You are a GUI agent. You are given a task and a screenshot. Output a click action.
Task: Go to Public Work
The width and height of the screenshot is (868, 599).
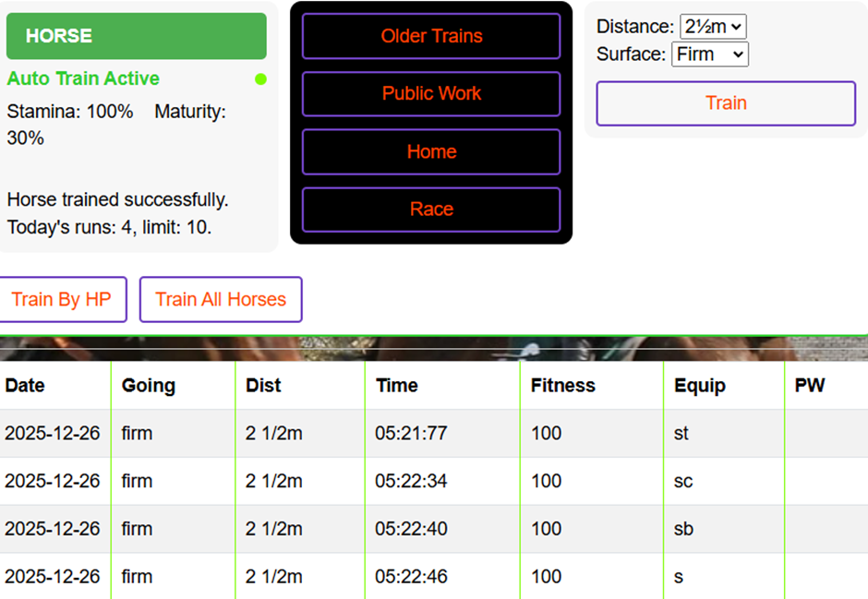[431, 93]
